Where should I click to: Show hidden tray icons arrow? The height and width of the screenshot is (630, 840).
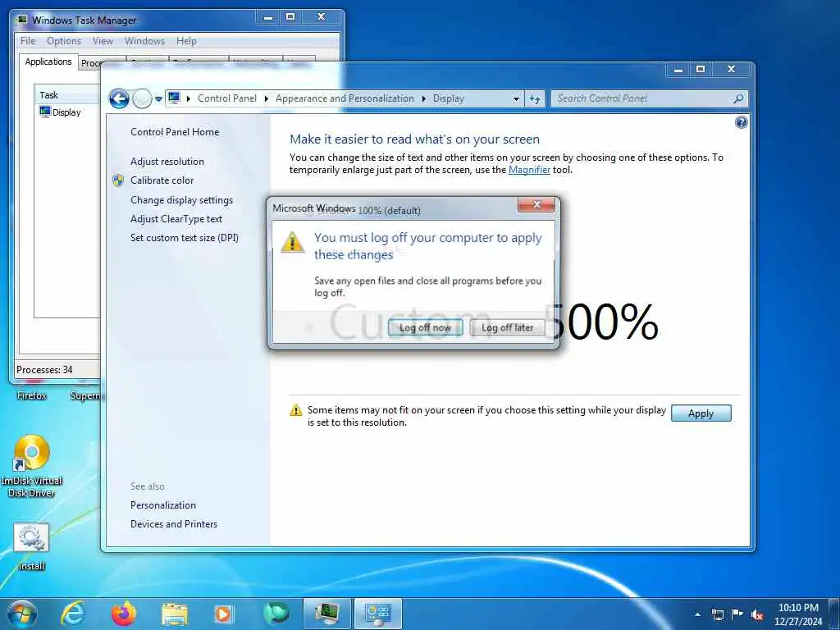[697, 614]
